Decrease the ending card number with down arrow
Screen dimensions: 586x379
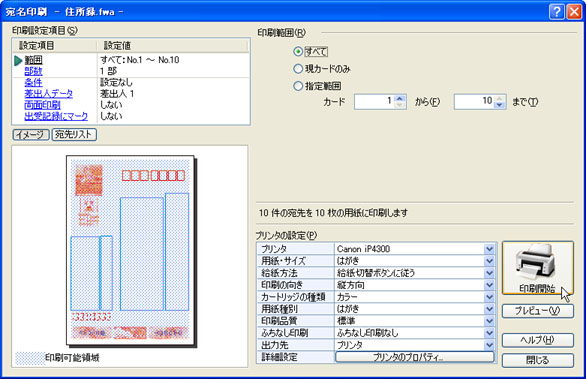(x=500, y=105)
